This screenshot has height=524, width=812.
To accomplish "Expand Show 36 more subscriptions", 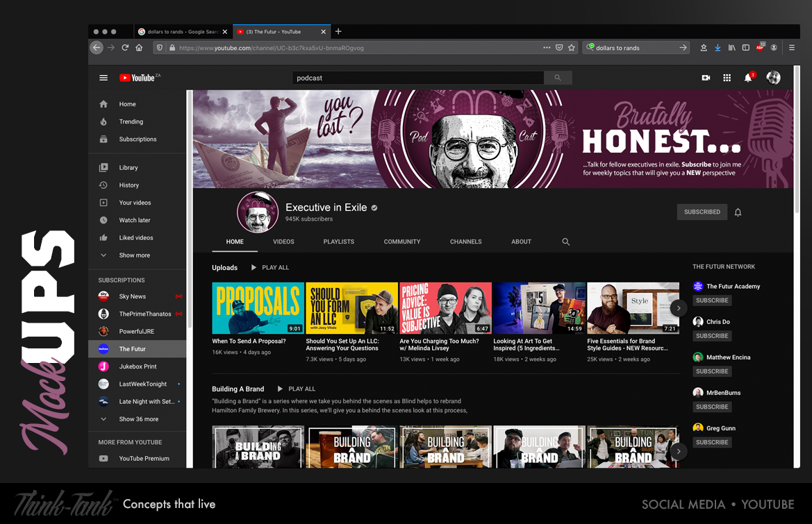I will [x=138, y=419].
